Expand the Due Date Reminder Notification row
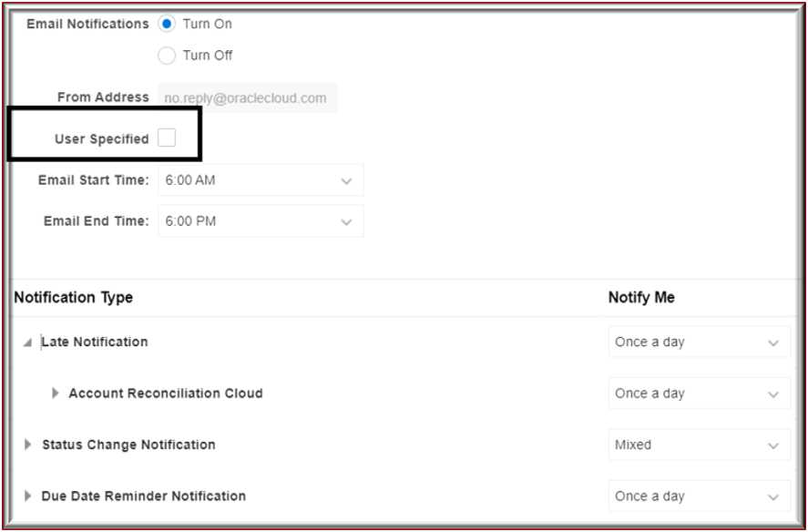This screenshot has height=532, width=808. 28,496
